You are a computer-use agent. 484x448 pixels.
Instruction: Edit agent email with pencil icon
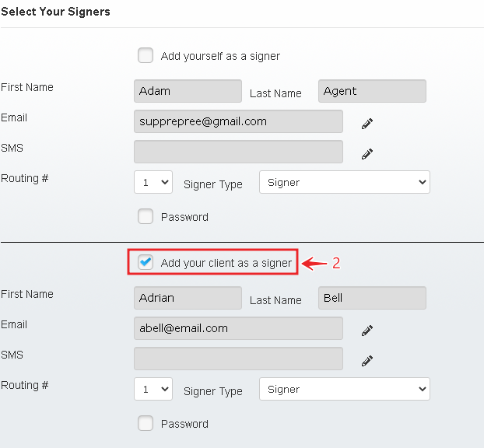click(367, 123)
